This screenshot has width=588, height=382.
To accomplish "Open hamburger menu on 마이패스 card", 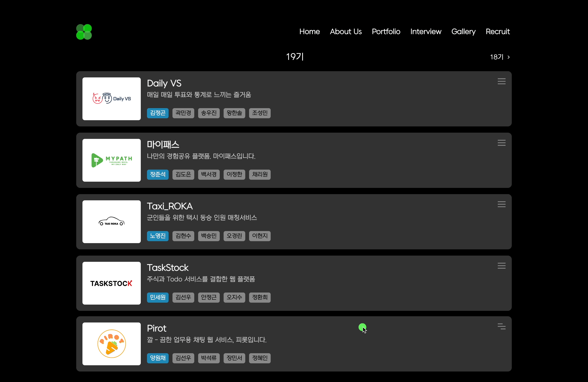I will 501,143.
